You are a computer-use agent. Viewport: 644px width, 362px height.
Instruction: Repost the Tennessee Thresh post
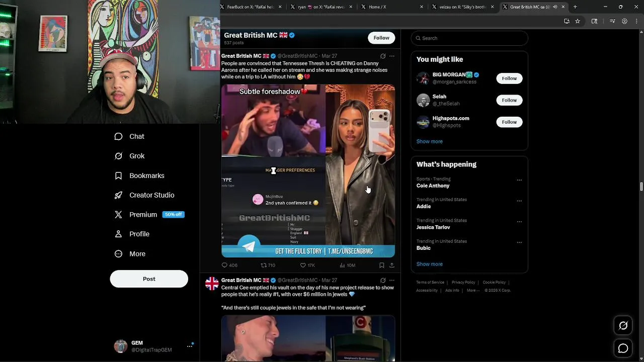(x=268, y=265)
